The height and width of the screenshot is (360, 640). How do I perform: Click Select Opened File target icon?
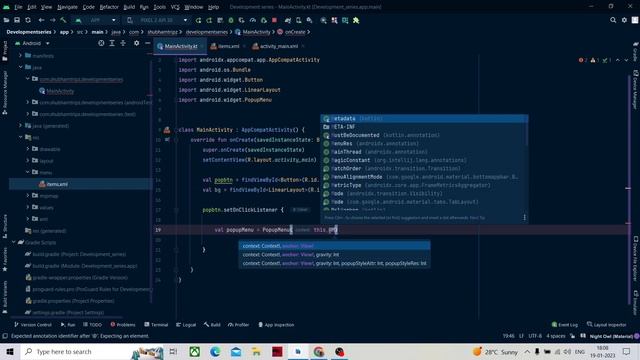point(101,43)
